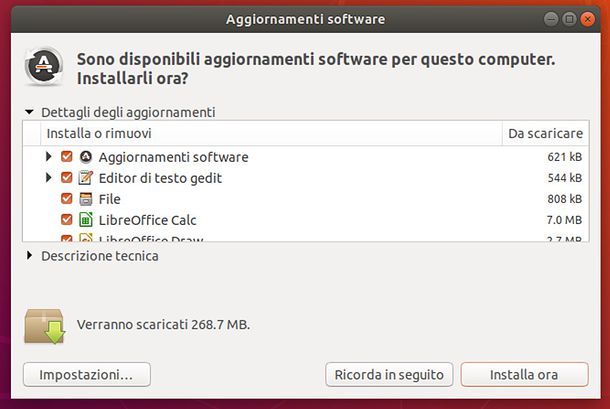Open the Impostazioni settings button
610x409 pixels.
[86, 375]
